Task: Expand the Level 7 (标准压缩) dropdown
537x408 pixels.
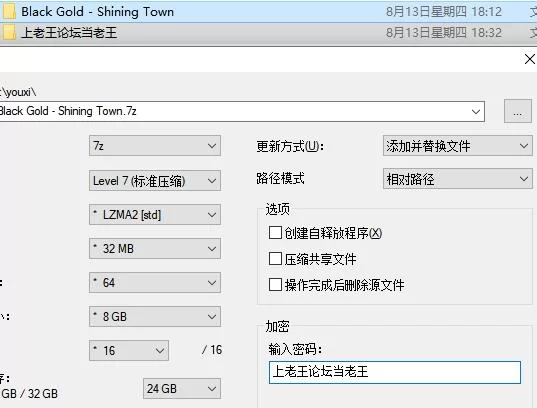Action: tap(155, 181)
